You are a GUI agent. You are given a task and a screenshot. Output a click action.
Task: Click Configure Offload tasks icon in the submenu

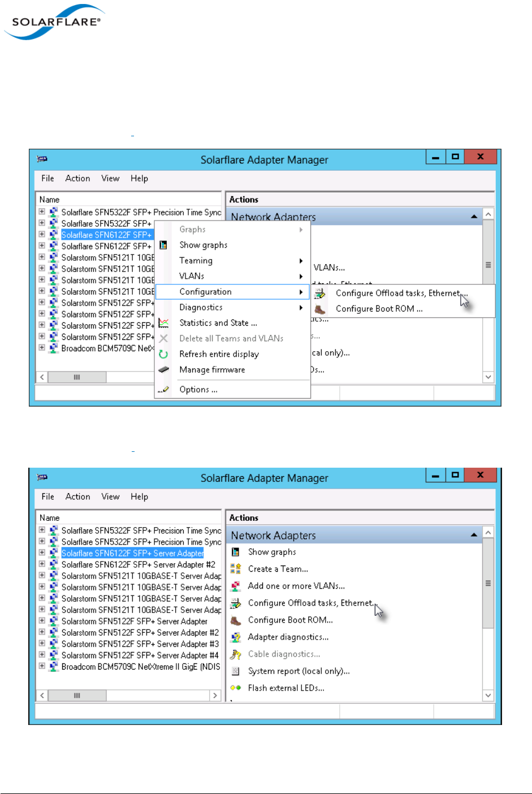pyautogui.click(x=320, y=293)
